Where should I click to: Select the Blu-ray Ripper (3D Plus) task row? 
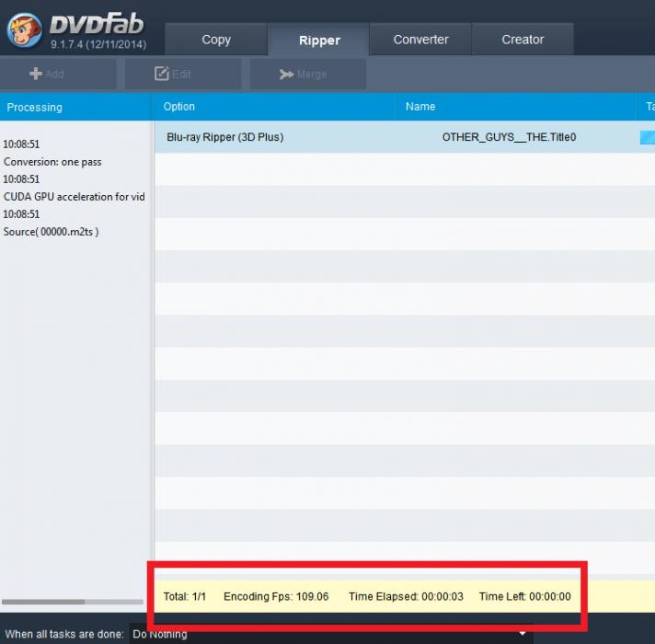[x=225, y=137]
